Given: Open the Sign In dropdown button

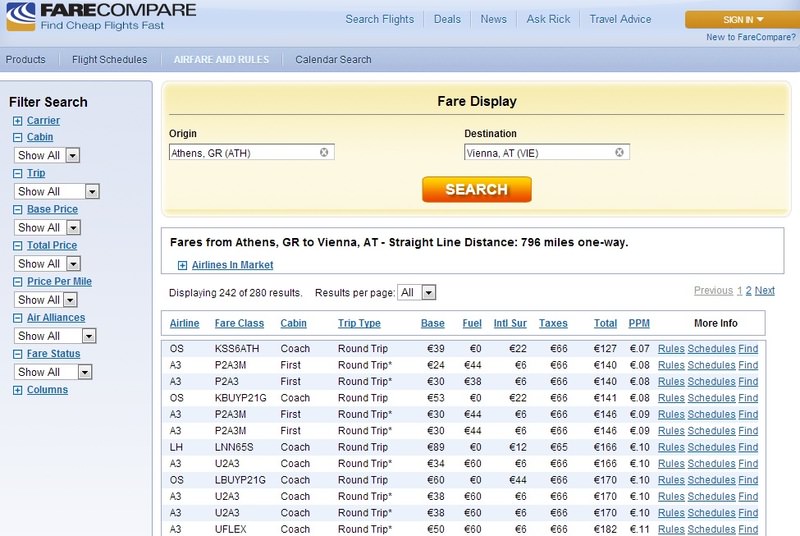Looking at the screenshot, I should pos(743,20).
